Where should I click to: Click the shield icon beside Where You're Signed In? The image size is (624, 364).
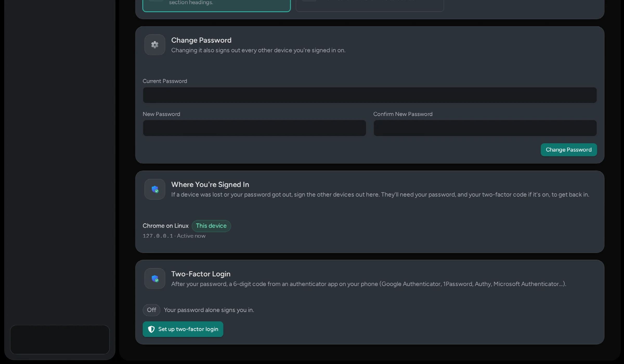point(155,189)
